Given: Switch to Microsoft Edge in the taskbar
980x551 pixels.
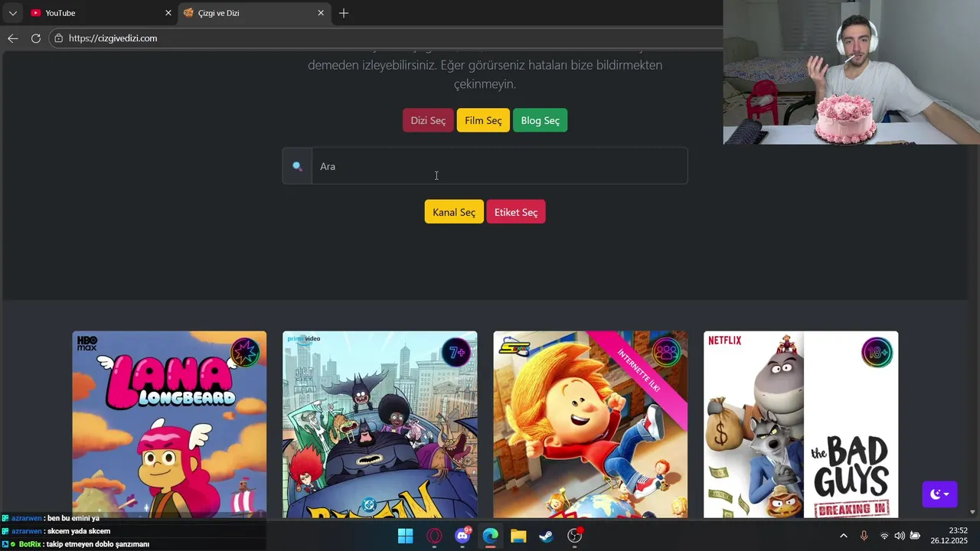Looking at the screenshot, I should pyautogui.click(x=490, y=536).
